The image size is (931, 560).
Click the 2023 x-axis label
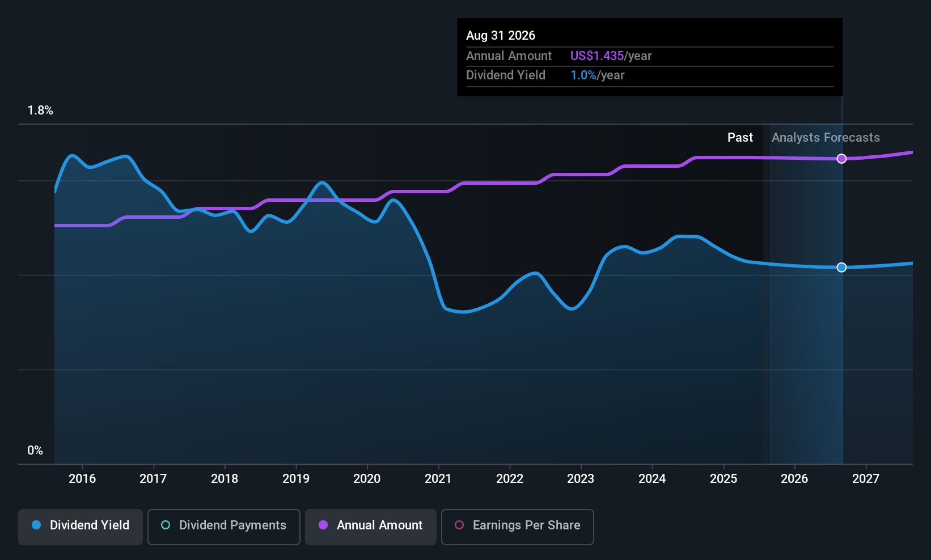click(x=581, y=479)
